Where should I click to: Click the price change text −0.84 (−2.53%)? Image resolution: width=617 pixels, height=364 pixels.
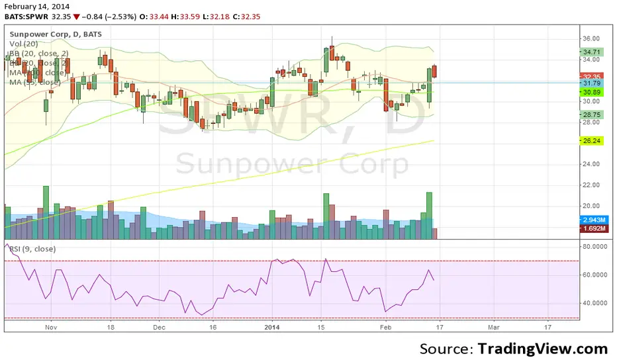[x=109, y=17]
